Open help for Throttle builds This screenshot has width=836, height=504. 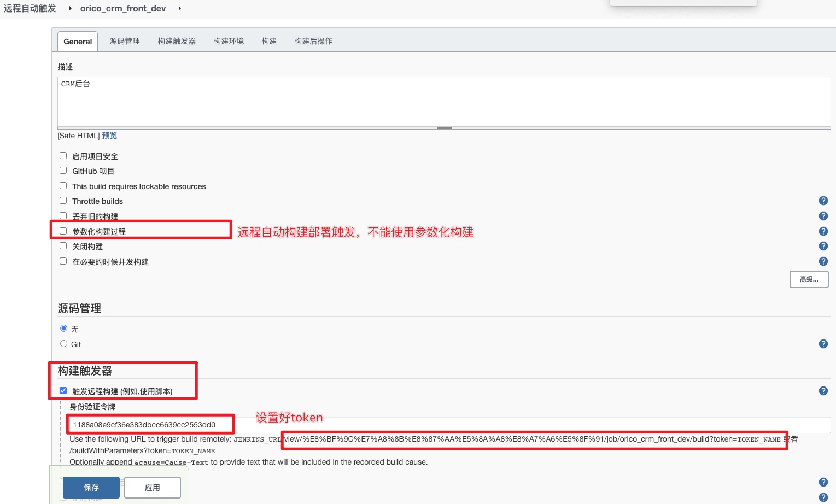[823, 201]
